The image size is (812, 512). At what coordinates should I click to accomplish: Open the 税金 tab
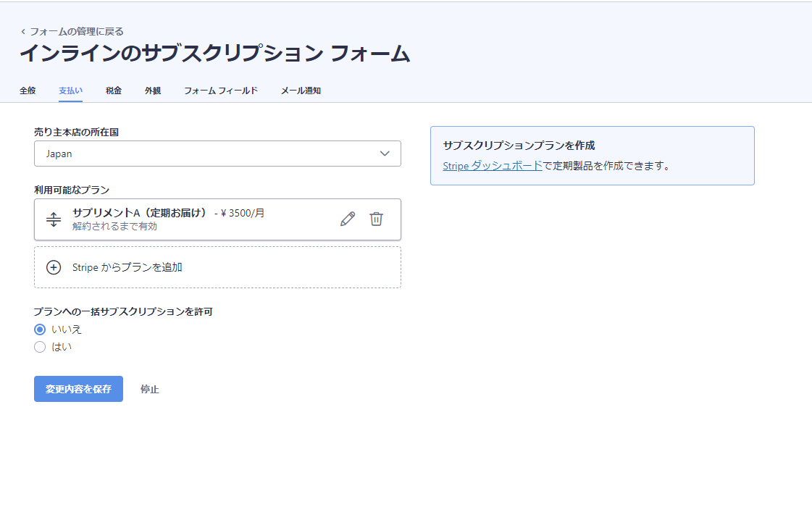[114, 91]
